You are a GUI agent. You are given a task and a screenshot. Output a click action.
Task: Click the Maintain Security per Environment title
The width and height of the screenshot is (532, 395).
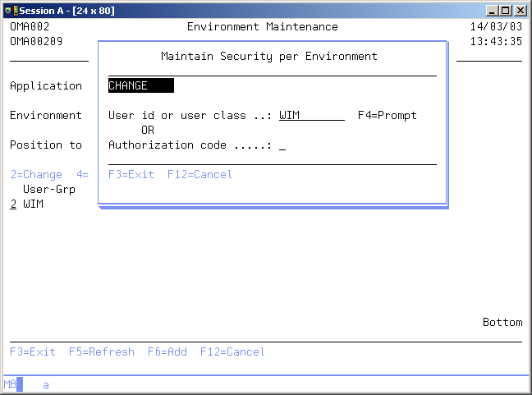click(269, 57)
